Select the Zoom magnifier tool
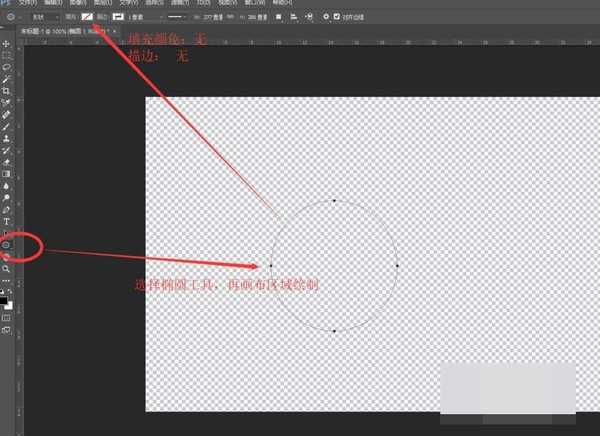The image size is (600, 436). click(6, 269)
